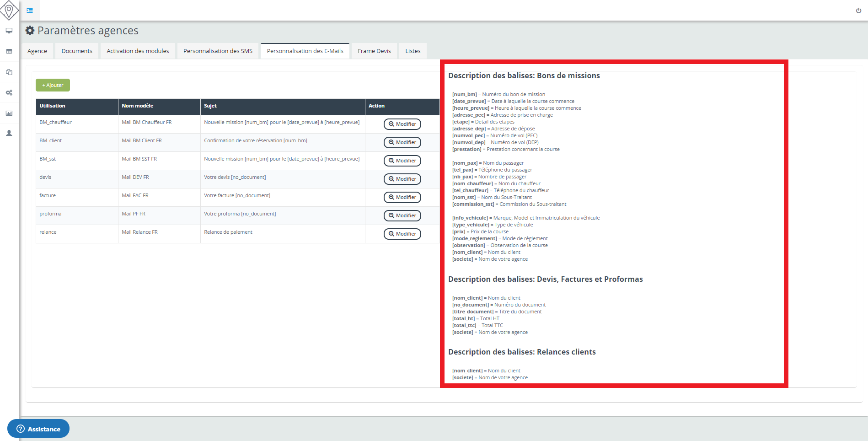
Task: Click the power logout icon
Action: (858, 11)
